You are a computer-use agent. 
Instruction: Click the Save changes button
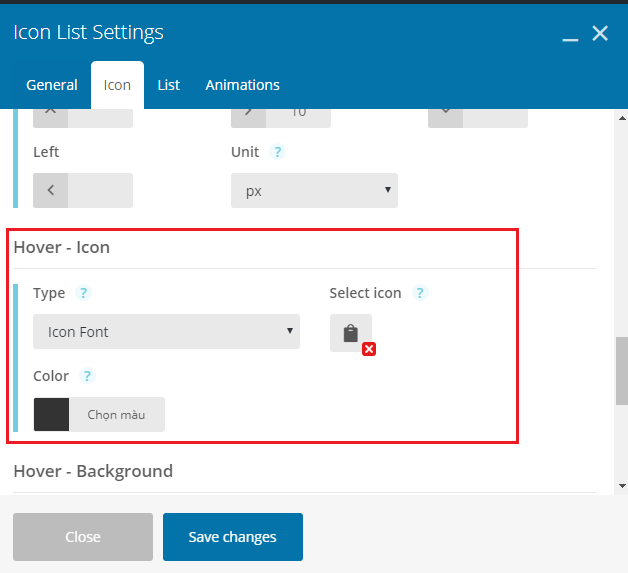tap(233, 537)
